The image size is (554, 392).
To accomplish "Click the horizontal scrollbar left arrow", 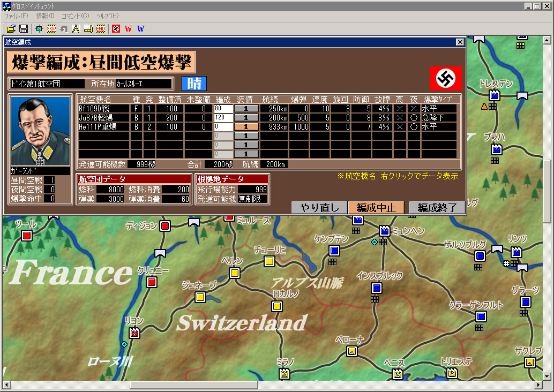I will 7,385.
